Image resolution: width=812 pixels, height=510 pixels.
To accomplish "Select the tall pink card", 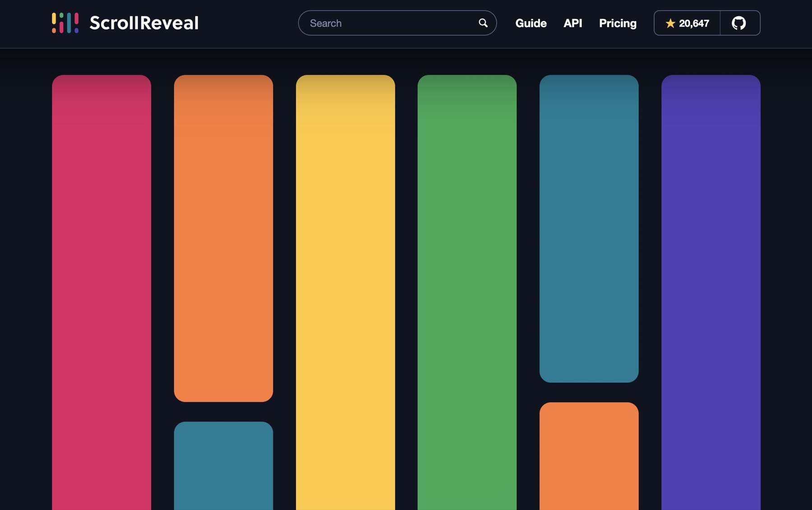I will click(101, 289).
